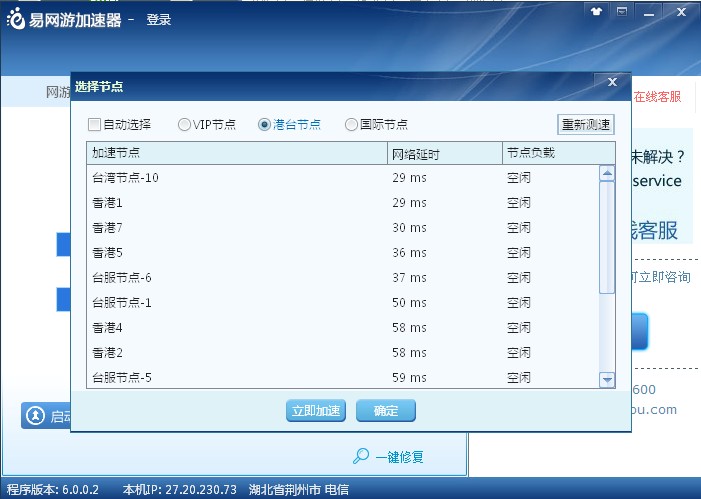This screenshot has height=499, width=701.
Task: Click 本机IP: 27.20.230.73 in status bar
Action: [180, 490]
